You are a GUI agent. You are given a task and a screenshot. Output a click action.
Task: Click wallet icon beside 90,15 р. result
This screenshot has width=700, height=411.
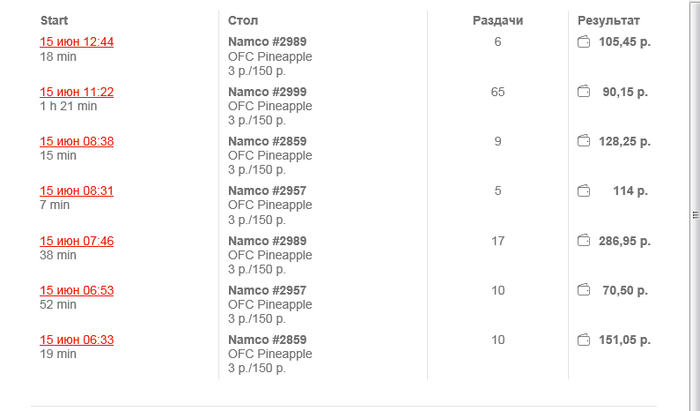pyautogui.click(x=584, y=92)
